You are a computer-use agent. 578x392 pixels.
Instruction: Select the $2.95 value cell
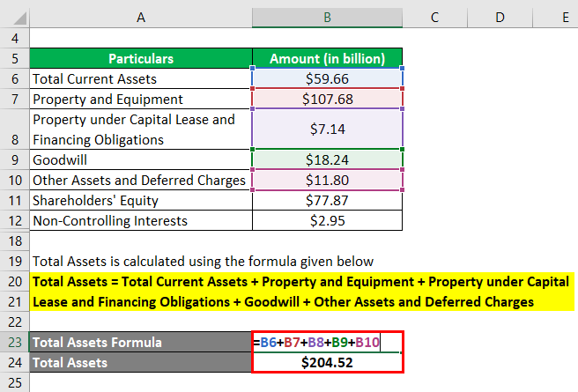point(328,221)
